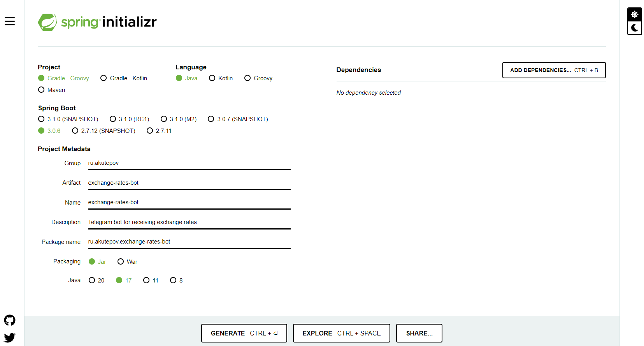Choose Java as language
Image resolution: width=644 pixels, height=346 pixels.
pos(186,78)
